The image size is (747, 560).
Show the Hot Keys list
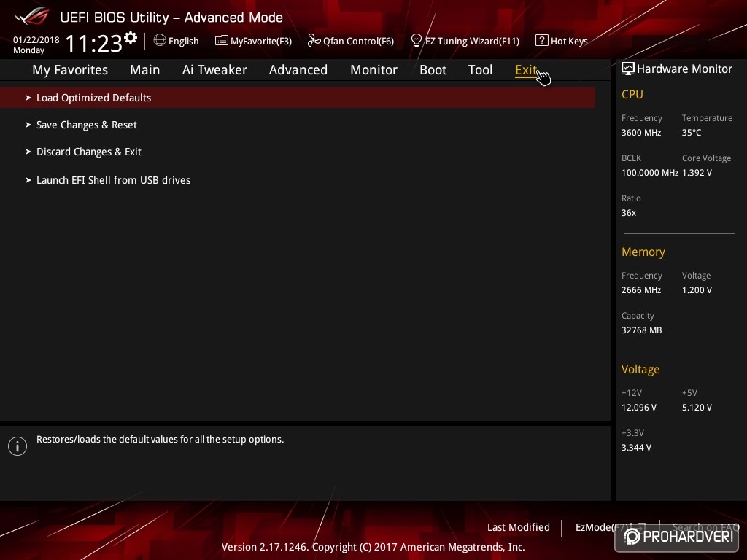pos(569,42)
